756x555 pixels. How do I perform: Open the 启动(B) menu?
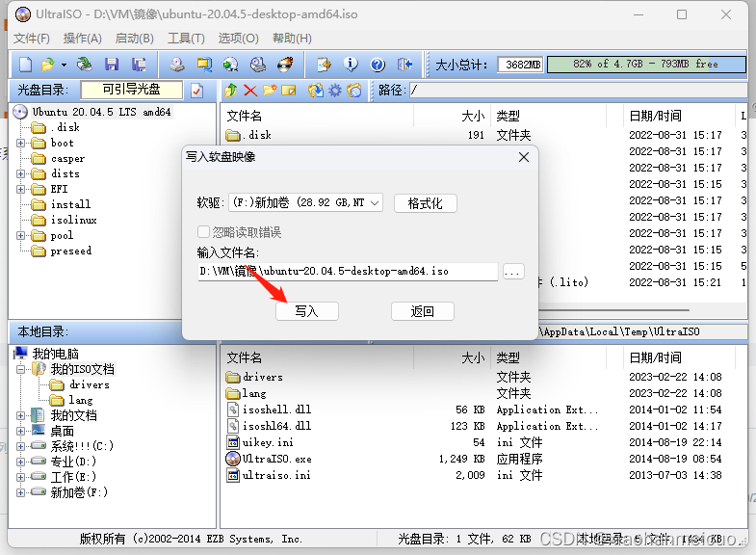point(135,39)
